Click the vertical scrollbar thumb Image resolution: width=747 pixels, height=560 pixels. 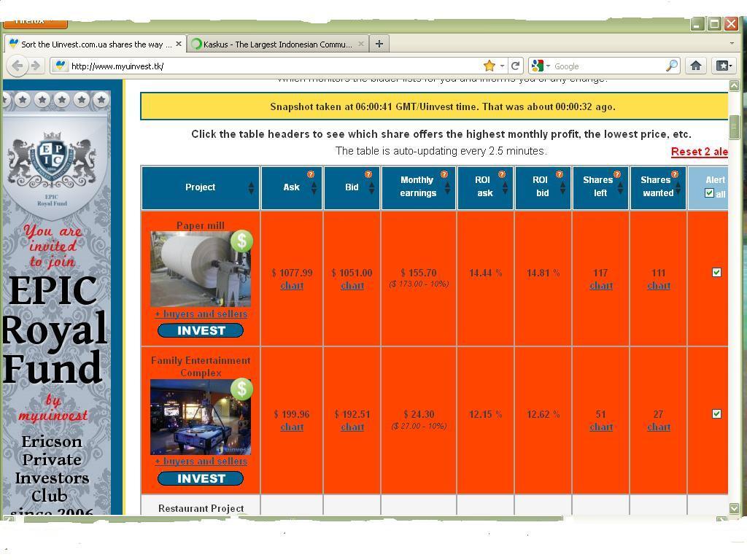[734, 127]
